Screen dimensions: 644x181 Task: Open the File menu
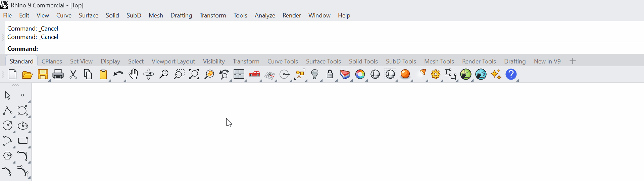click(7, 15)
